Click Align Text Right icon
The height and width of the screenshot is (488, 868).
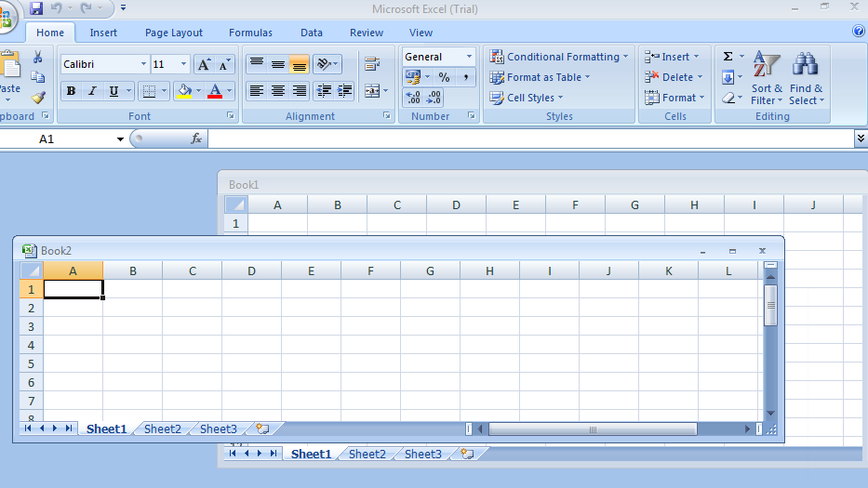click(299, 91)
